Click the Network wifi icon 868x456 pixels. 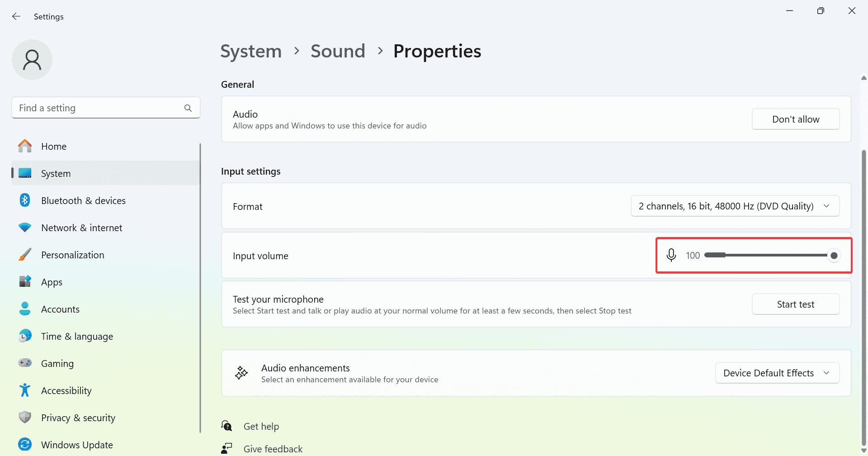pyautogui.click(x=25, y=228)
